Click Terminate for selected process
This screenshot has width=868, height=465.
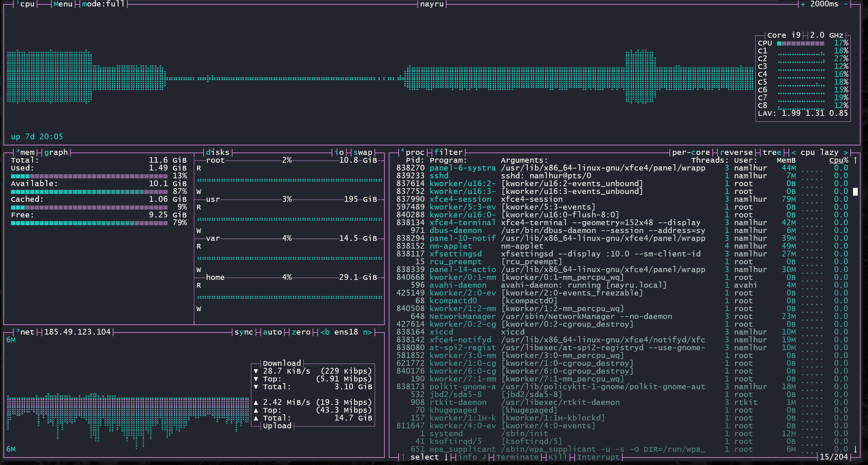[517, 457]
